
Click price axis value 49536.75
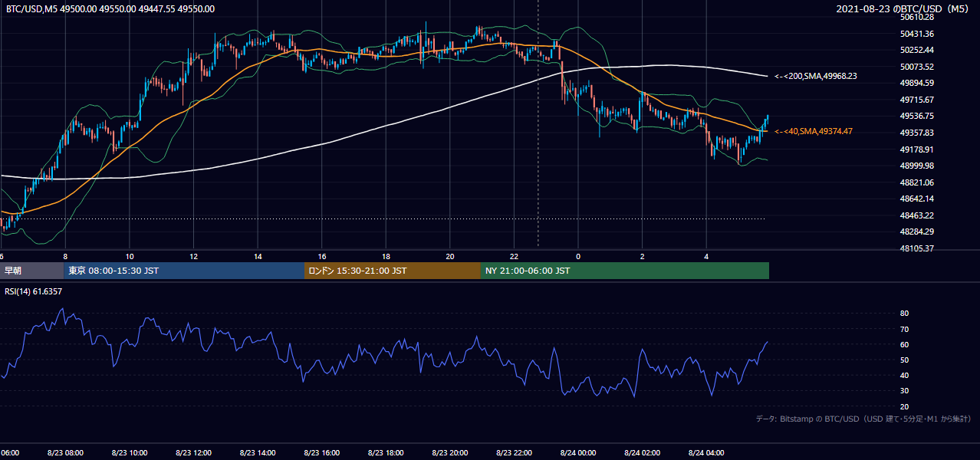917,116
